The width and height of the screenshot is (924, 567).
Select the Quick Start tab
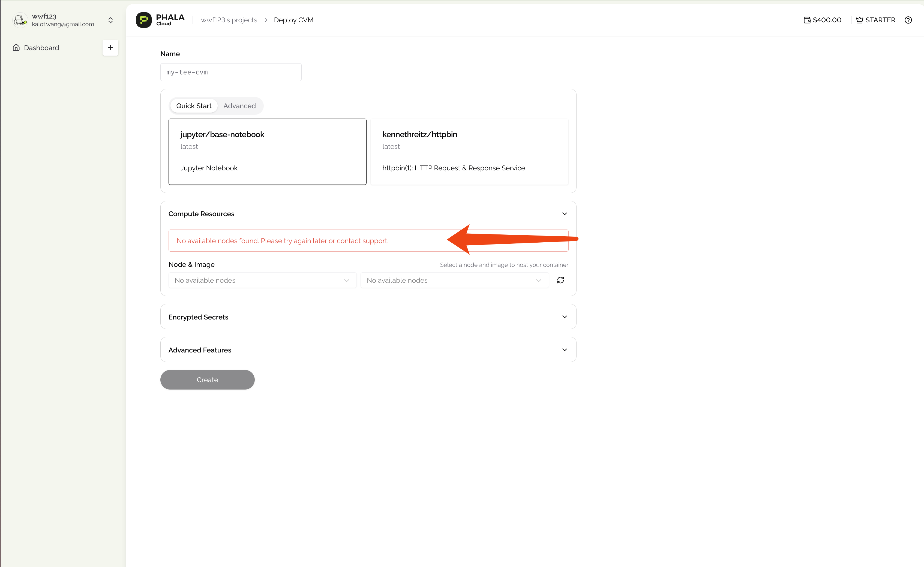[x=194, y=106]
